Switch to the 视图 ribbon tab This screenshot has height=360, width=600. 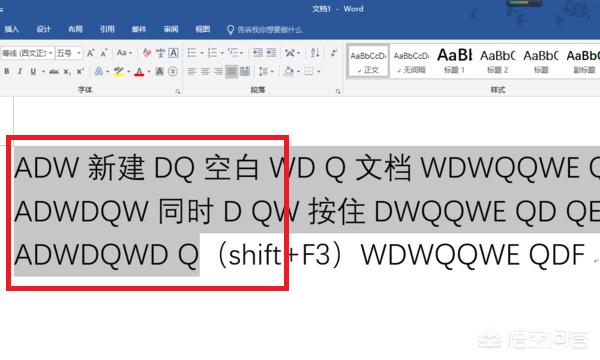(x=202, y=29)
